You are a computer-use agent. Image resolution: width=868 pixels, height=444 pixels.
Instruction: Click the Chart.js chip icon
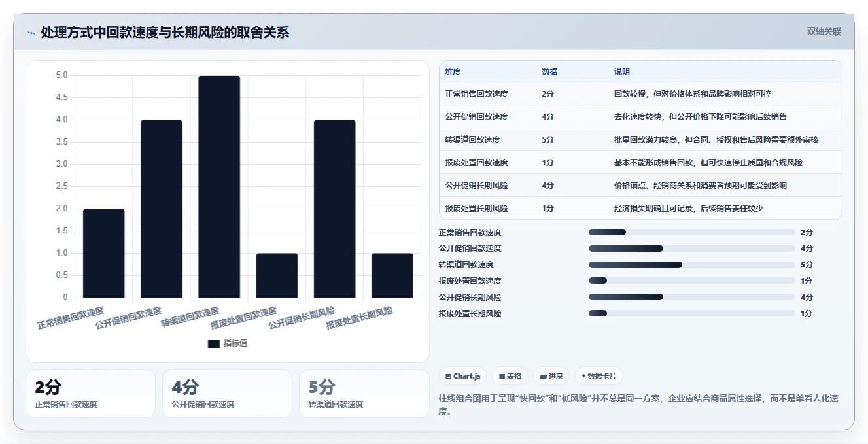click(x=448, y=376)
